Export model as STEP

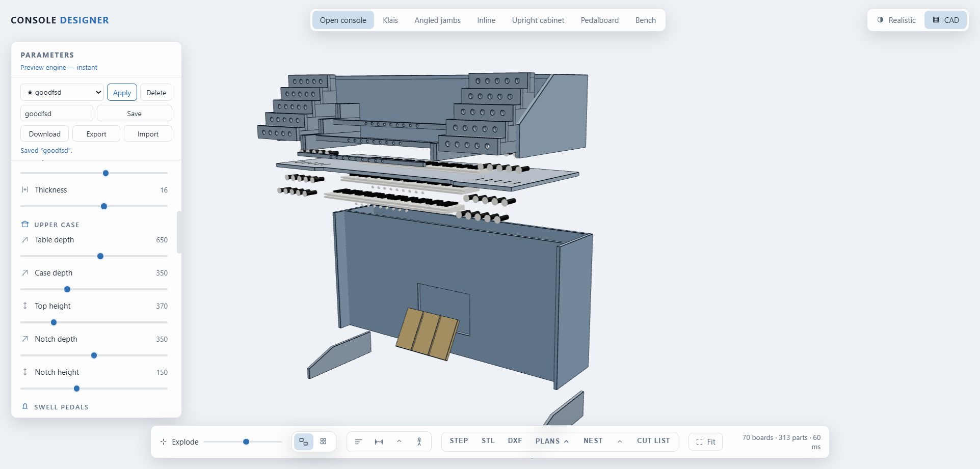[459, 441]
